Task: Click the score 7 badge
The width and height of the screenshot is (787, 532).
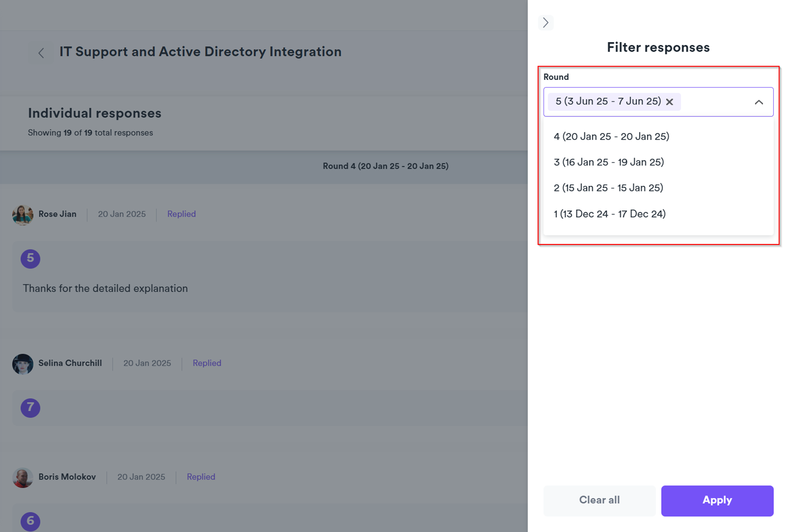Action: click(x=30, y=408)
